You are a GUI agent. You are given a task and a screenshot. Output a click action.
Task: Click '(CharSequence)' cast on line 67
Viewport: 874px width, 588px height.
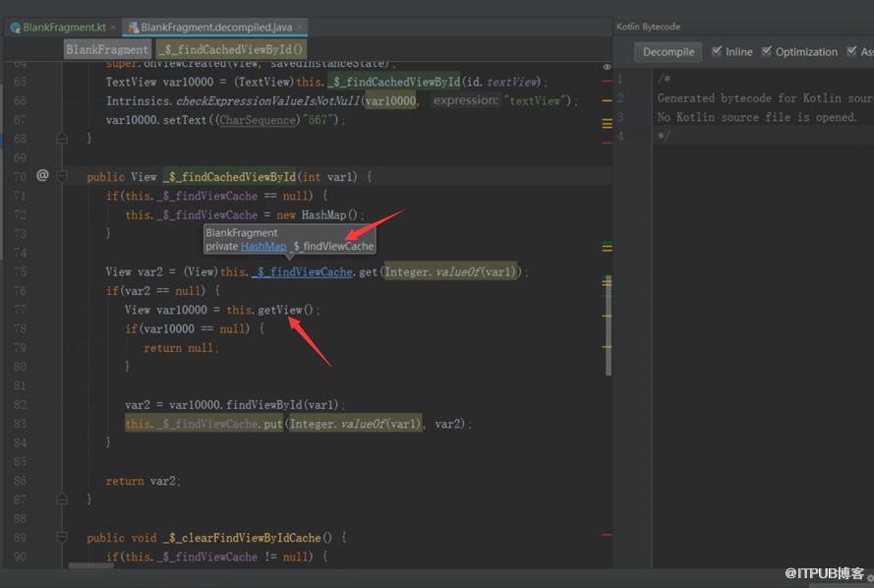tap(258, 120)
